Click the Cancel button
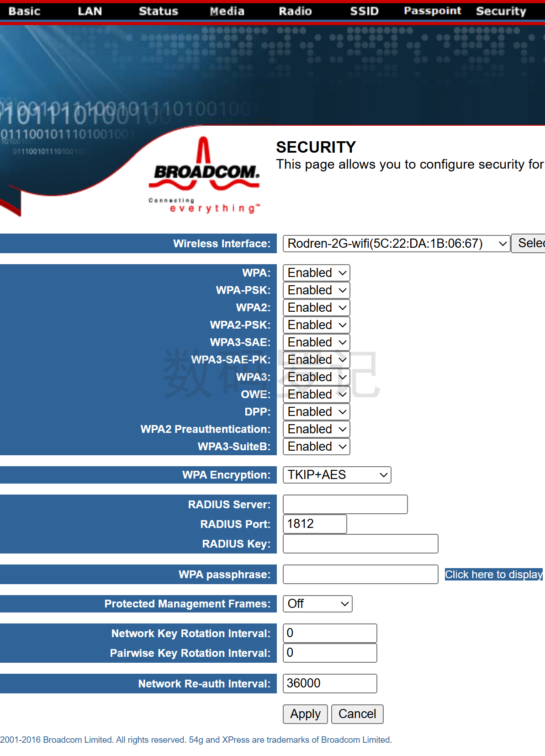Viewport: 545px width, 756px height. (357, 714)
